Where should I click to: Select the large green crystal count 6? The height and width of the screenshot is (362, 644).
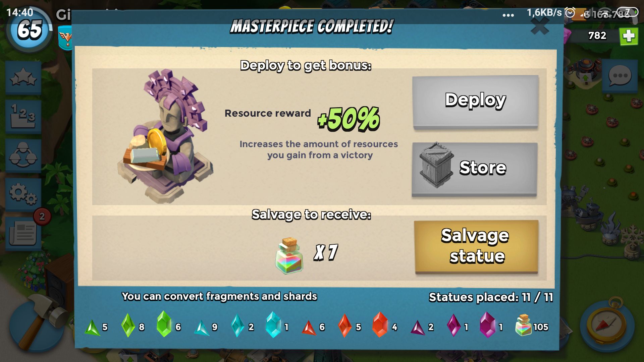pyautogui.click(x=164, y=324)
